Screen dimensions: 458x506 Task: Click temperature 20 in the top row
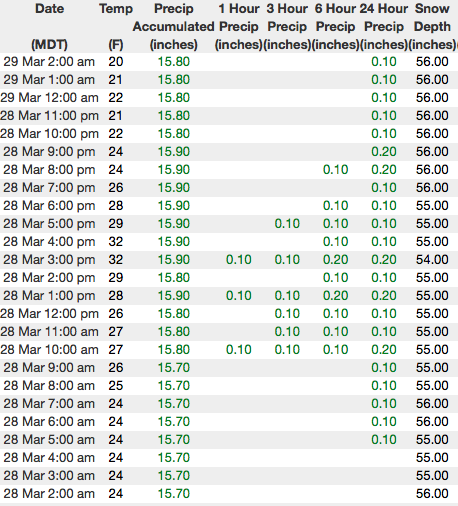(116, 62)
